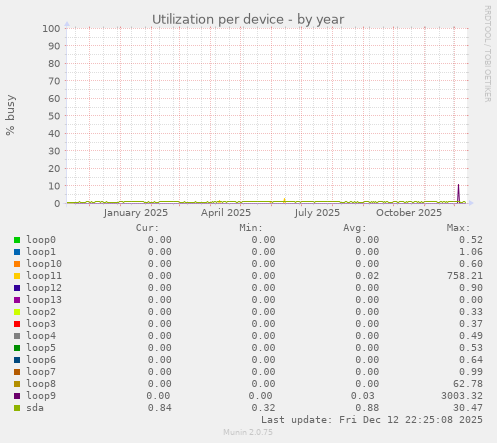Select the loop8 legend label
The height and width of the screenshot is (443, 497).
(41, 384)
